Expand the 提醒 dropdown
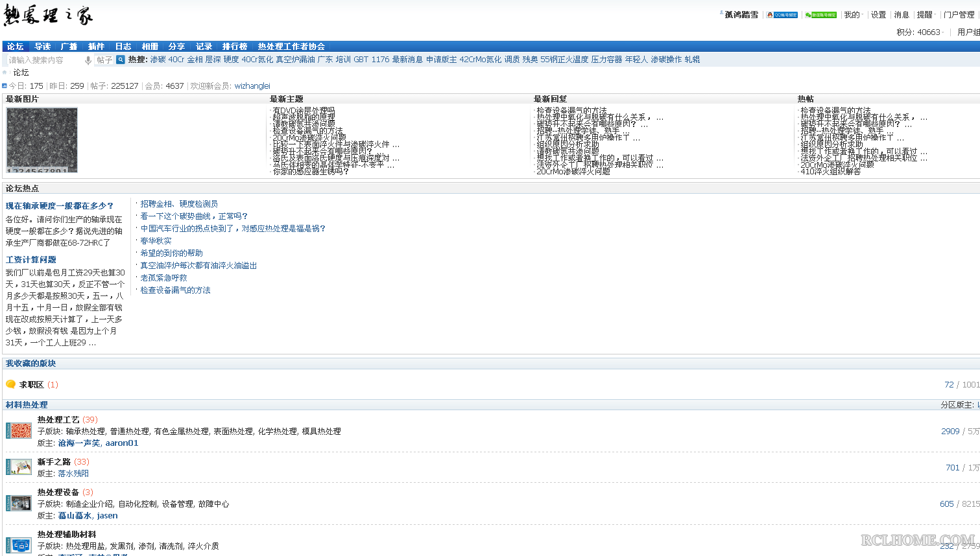The image size is (980, 556). [x=926, y=15]
